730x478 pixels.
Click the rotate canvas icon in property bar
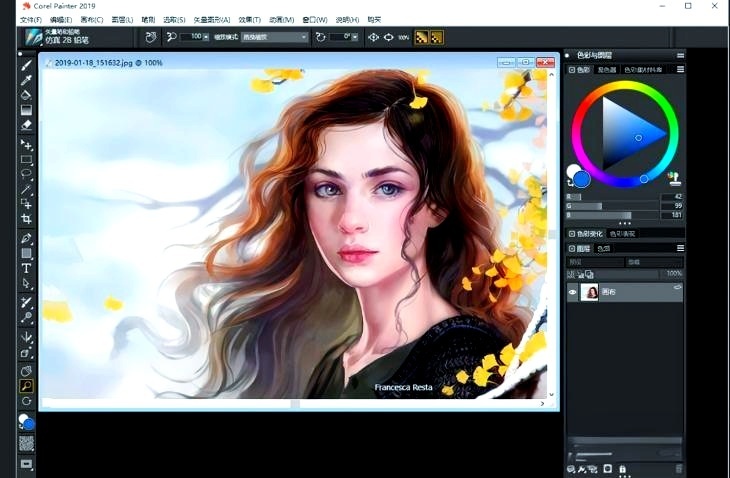(320, 37)
